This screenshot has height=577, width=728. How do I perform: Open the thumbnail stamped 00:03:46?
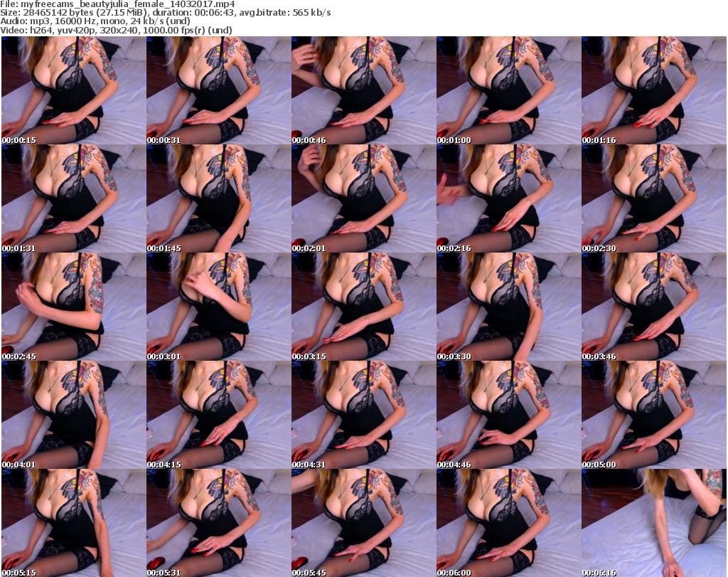click(654, 307)
